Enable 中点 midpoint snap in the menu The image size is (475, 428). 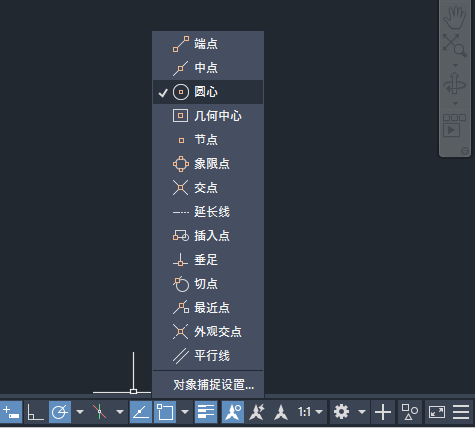pos(208,68)
